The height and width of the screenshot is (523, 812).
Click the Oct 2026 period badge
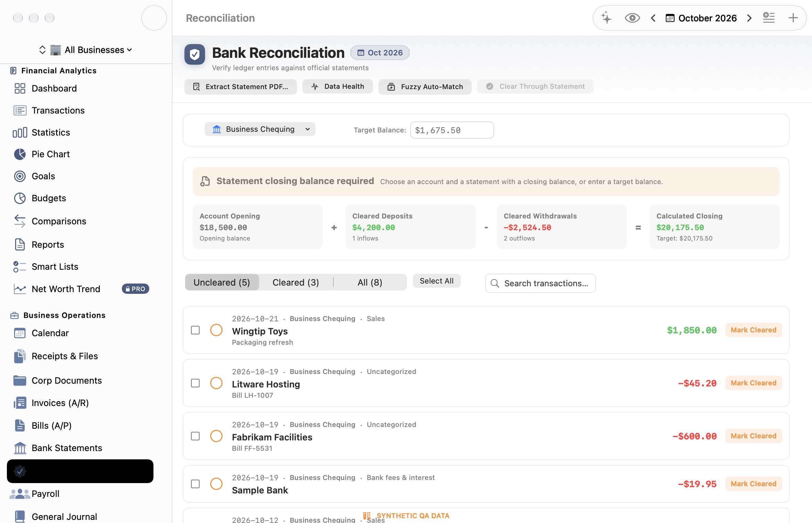tap(380, 53)
